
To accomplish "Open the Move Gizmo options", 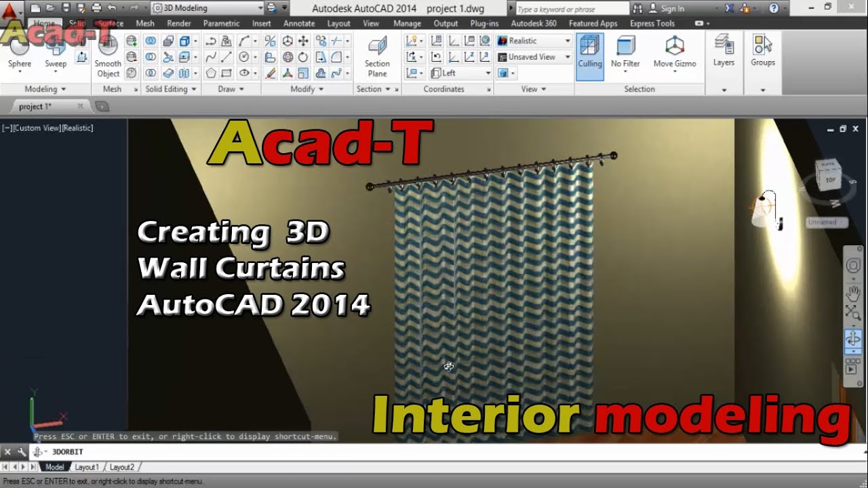I will (675, 54).
